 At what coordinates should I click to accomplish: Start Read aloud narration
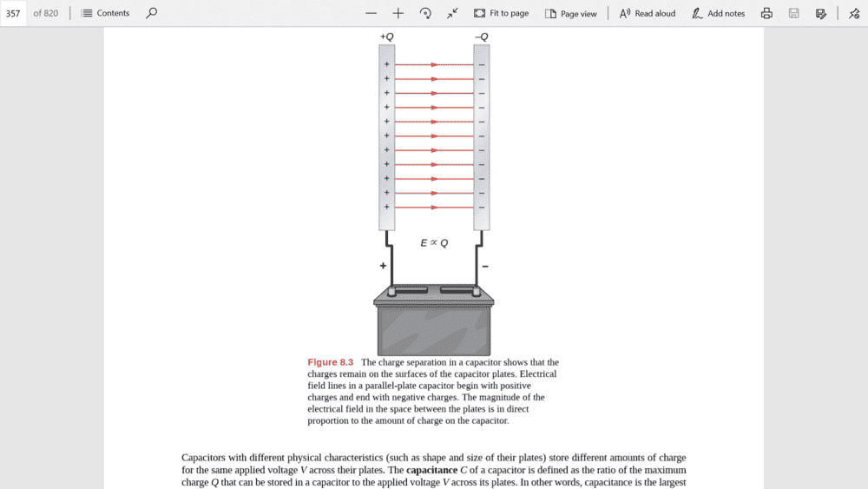tap(648, 13)
